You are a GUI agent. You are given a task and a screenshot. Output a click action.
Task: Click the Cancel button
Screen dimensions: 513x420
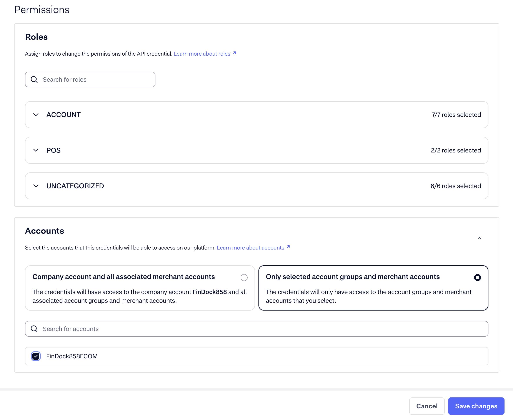pyautogui.click(x=427, y=406)
